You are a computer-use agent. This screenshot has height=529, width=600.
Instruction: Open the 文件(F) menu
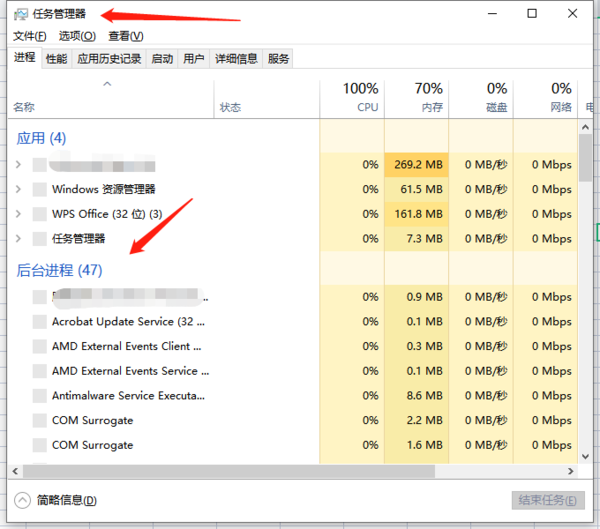pos(30,36)
